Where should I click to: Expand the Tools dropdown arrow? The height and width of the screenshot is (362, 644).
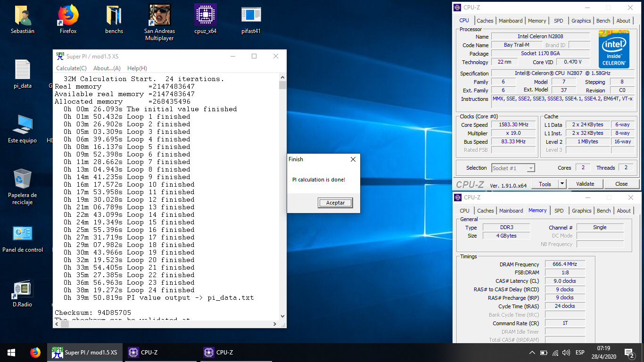[x=562, y=184]
